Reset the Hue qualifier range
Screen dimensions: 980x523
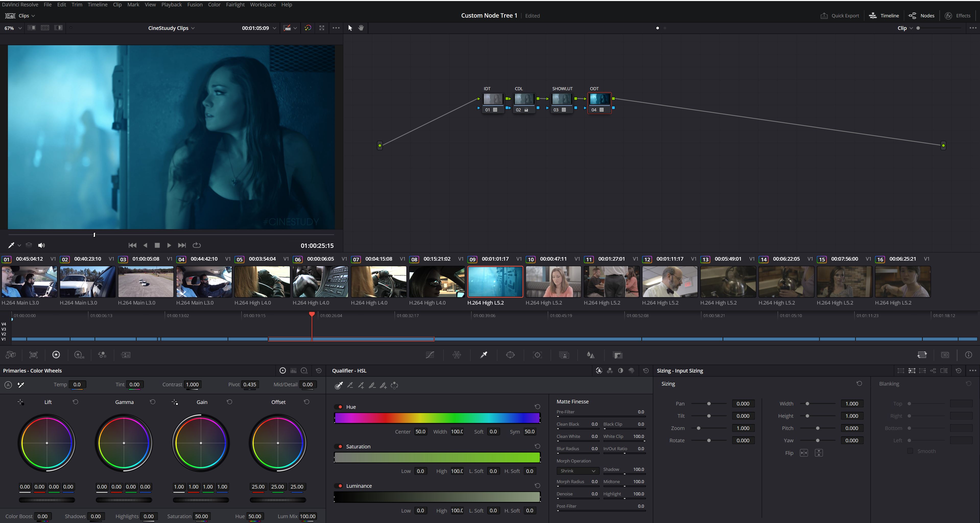[x=537, y=407]
